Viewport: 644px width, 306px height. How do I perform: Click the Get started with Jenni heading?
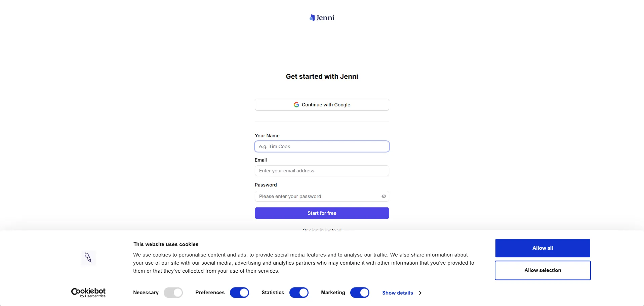tap(322, 76)
